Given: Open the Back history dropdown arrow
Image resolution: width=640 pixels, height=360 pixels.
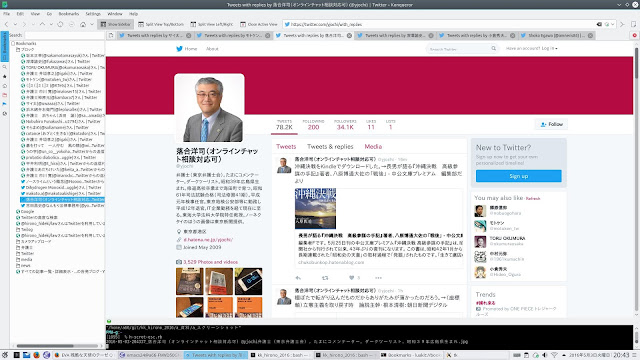Looking at the screenshot, I should coord(15,24).
